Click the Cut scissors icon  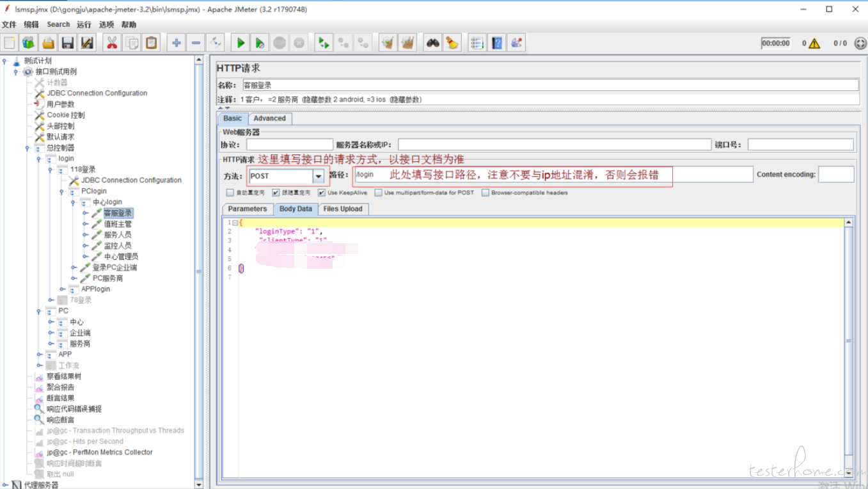click(x=112, y=43)
